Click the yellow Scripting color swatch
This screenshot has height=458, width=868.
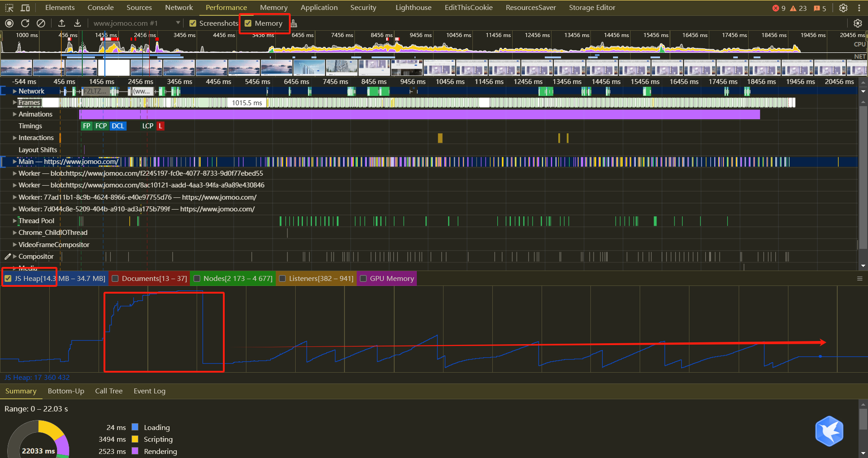(135, 439)
